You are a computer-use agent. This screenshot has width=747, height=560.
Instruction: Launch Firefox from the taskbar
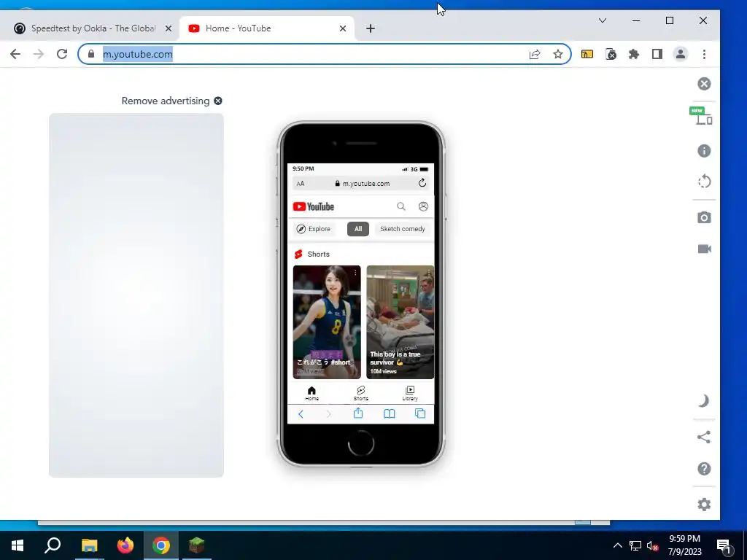125,545
